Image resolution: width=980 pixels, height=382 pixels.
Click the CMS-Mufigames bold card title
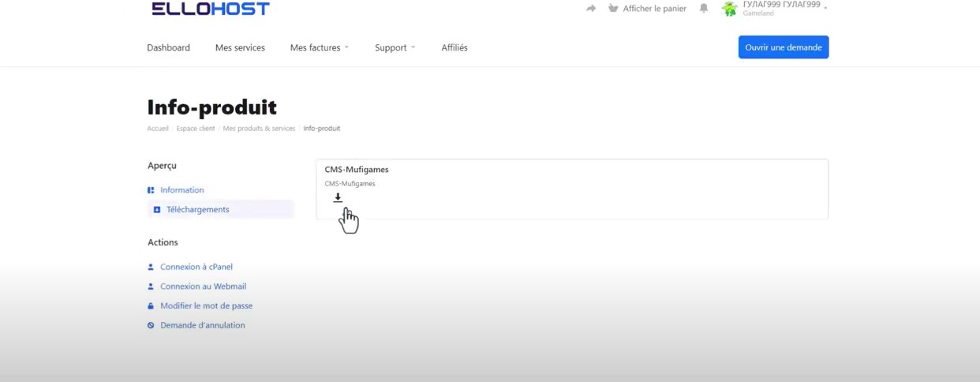tap(357, 170)
